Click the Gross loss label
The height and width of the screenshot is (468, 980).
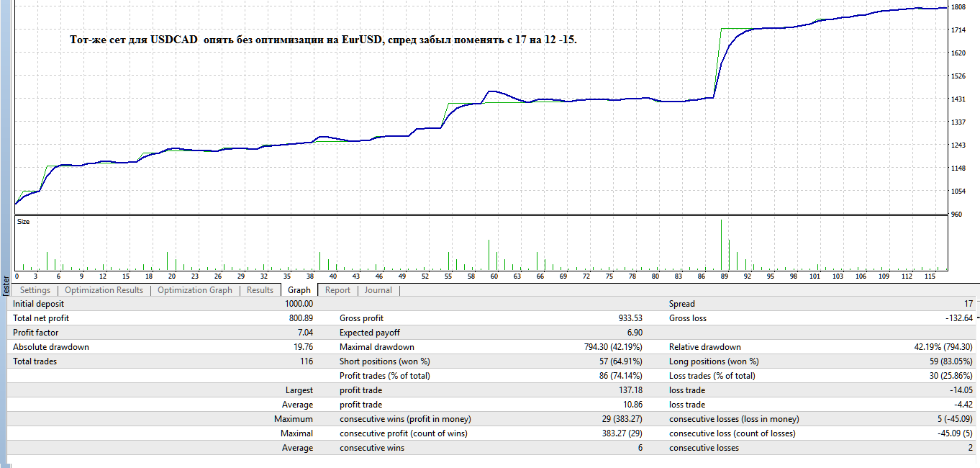(x=689, y=318)
